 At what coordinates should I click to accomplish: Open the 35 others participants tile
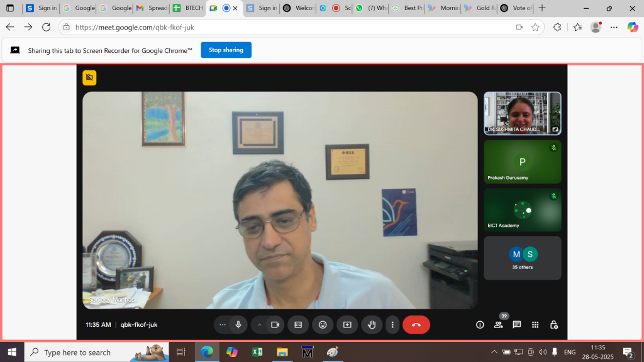tap(522, 258)
